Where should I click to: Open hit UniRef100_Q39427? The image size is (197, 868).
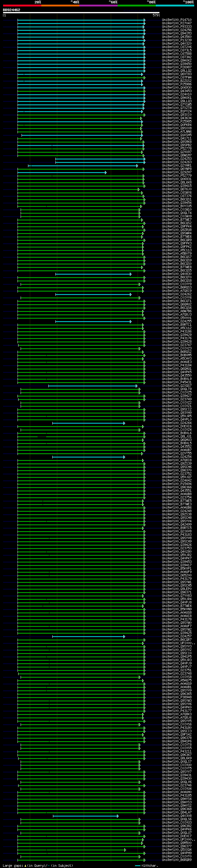click(176, 396)
